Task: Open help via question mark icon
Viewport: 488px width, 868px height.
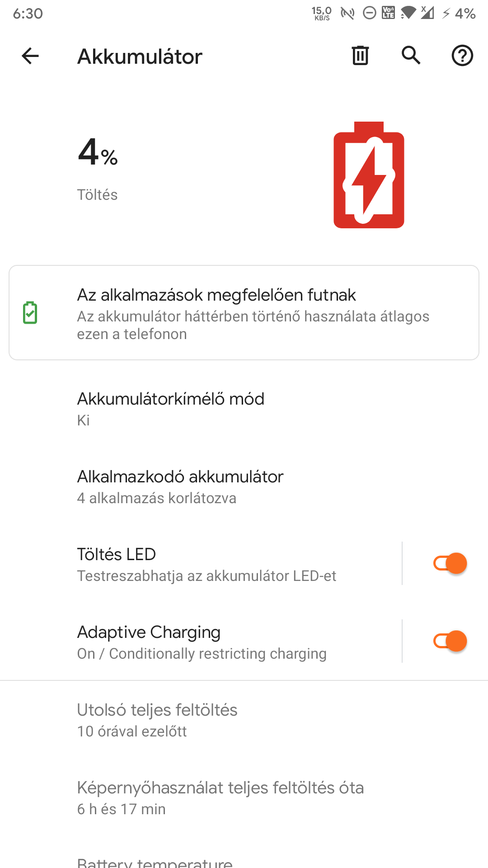Action: click(x=462, y=56)
